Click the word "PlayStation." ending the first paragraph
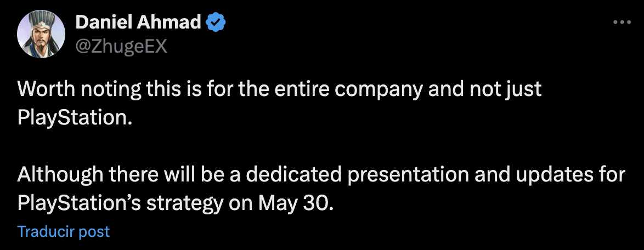Image resolution: width=644 pixels, height=250 pixels. [x=75, y=118]
